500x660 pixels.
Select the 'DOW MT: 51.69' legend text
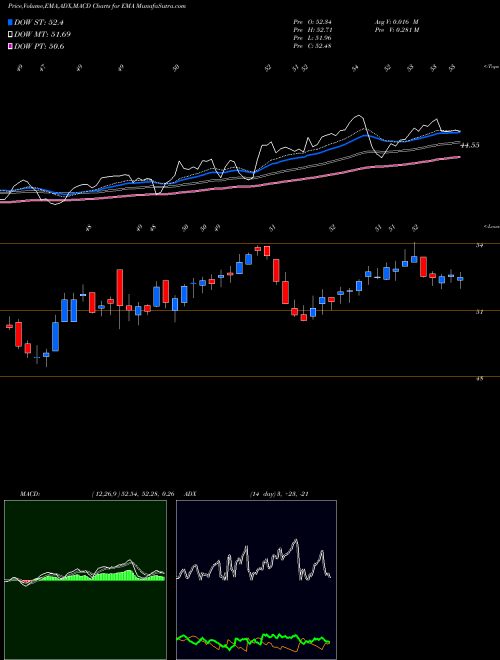coord(42,35)
